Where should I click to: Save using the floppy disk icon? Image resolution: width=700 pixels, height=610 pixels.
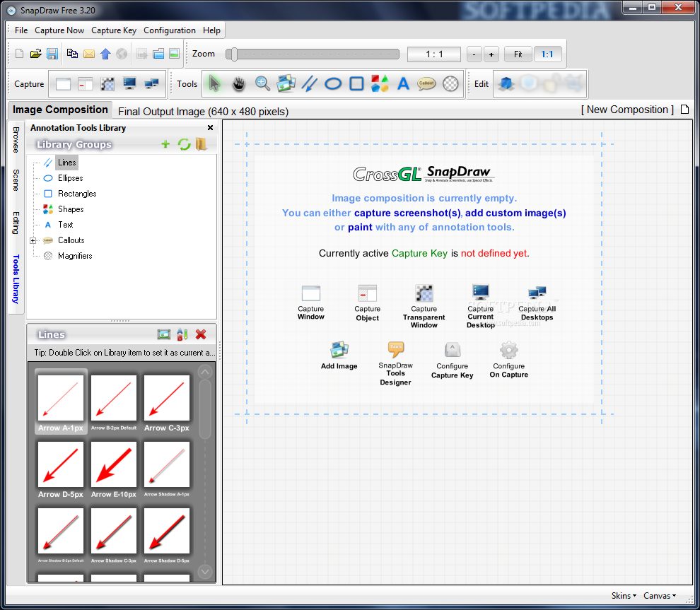tap(52, 54)
